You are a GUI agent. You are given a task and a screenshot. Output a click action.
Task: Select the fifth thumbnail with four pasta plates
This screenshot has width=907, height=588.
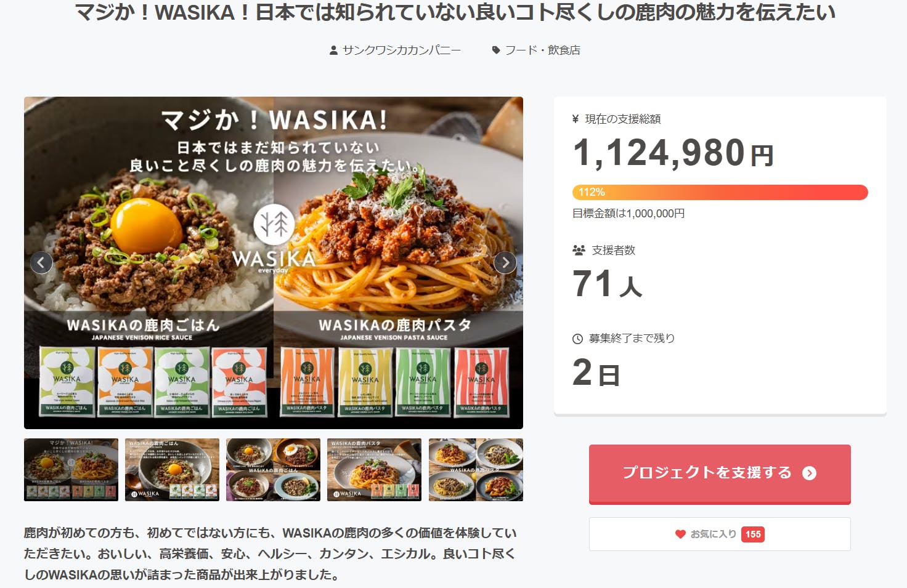pos(476,470)
